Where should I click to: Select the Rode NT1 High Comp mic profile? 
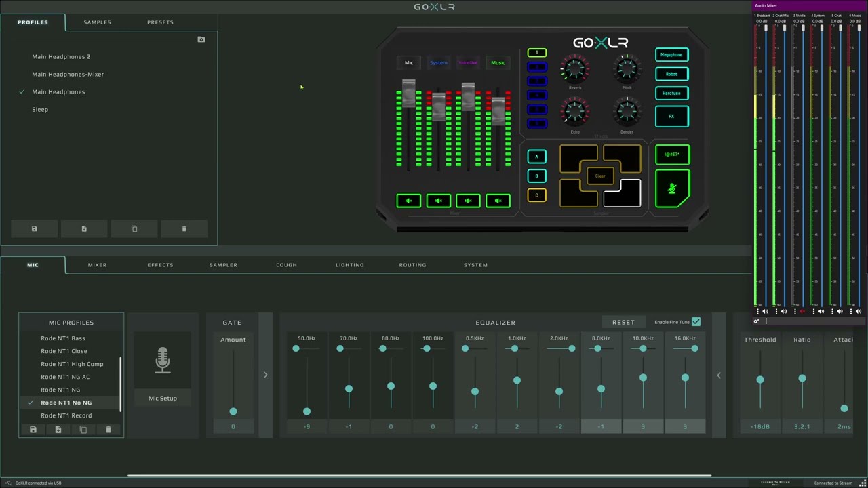[x=72, y=364]
